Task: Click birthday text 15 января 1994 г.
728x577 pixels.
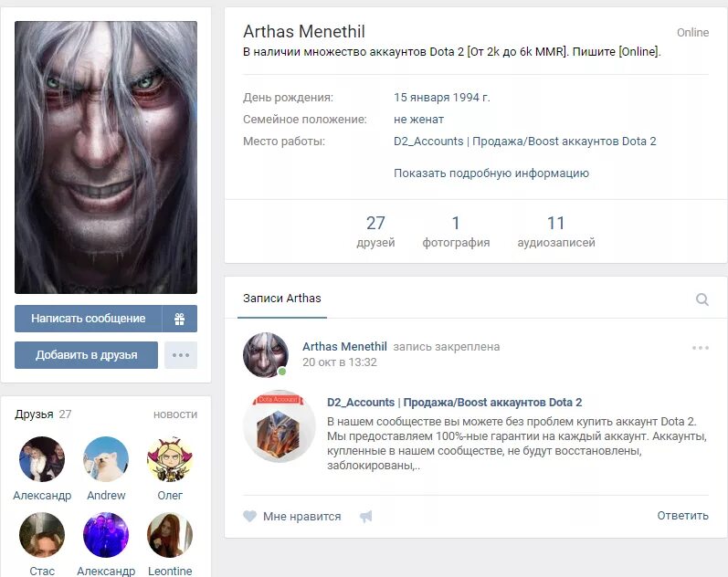Action: pyautogui.click(x=442, y=98)
